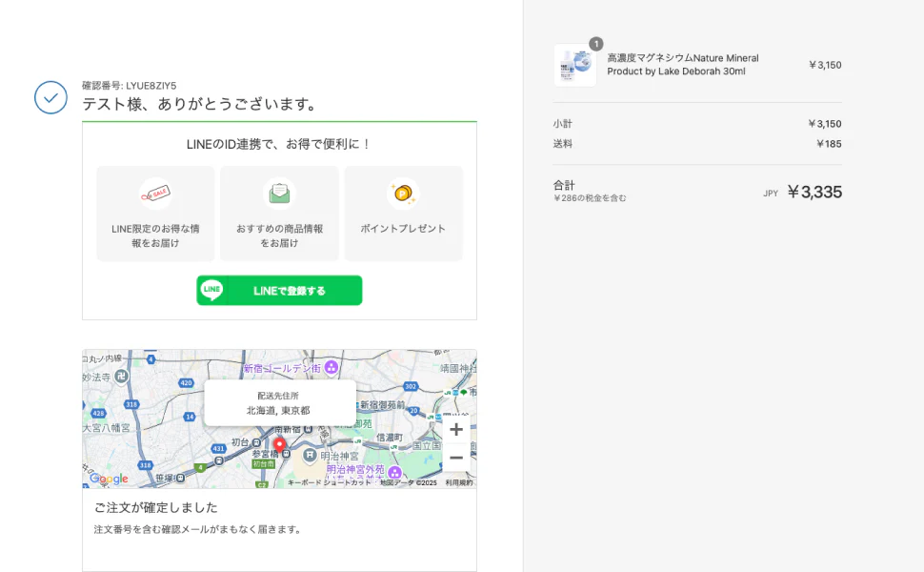Click the gold point coins icon
Screen dimensions: 924x572
(x=403, y=194)
